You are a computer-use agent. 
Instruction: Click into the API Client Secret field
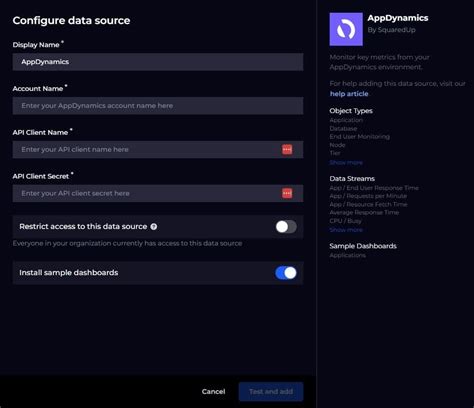click(158, 193)
